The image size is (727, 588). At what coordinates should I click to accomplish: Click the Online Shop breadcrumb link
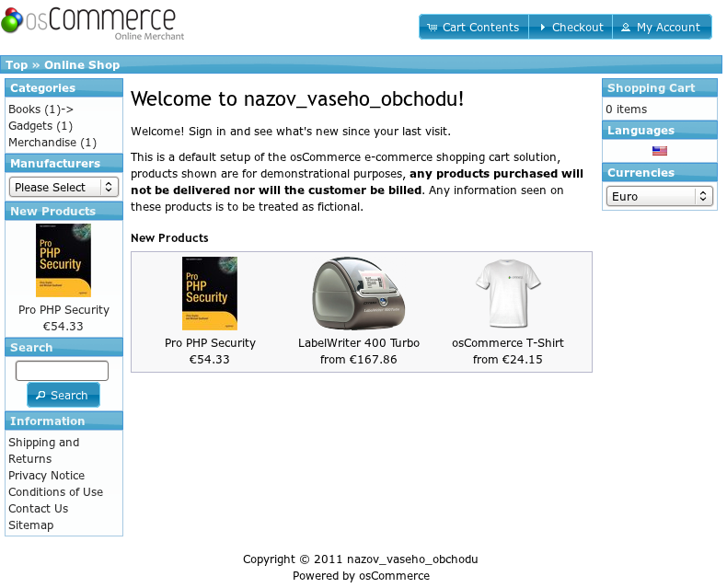click(82, 65)
